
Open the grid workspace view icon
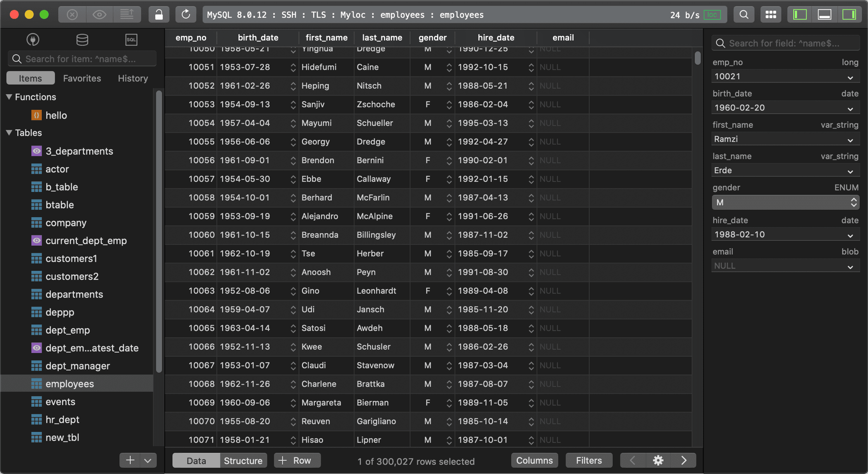[771, 14]
